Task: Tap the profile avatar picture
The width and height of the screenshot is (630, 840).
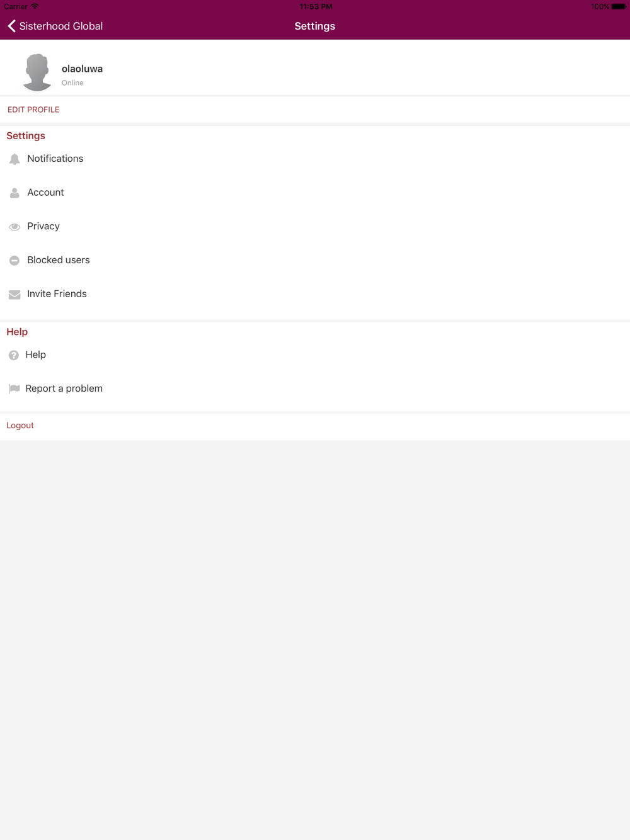Action: point(37,72)
